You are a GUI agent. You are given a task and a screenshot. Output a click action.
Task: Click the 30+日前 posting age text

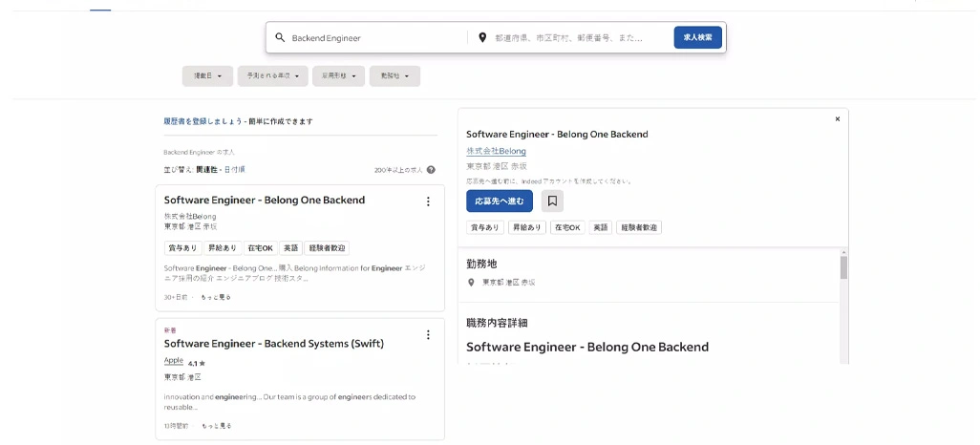click(176, 298)
